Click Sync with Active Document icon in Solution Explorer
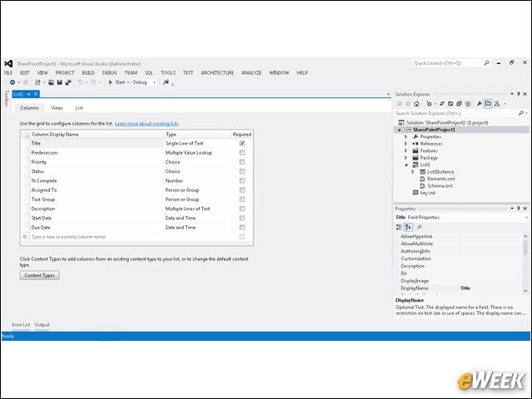 click(x=441, y=104)
